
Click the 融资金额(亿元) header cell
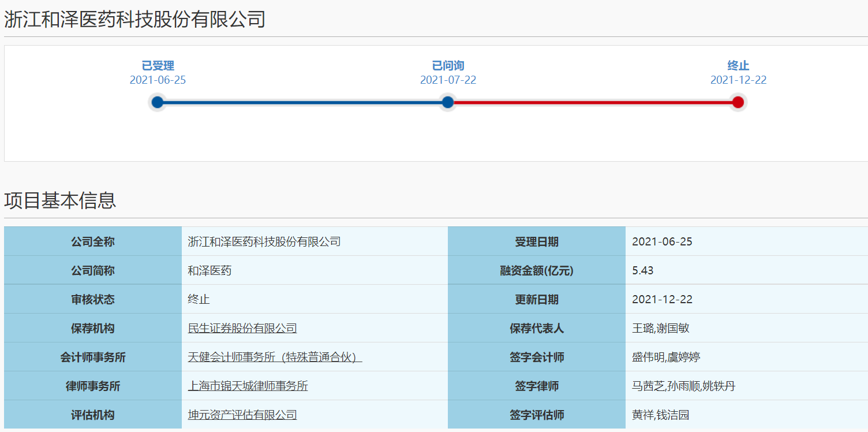point(537,270)
